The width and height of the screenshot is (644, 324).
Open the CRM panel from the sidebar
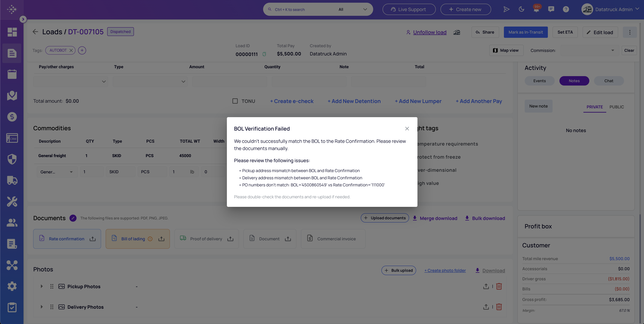tap(12, 138)
